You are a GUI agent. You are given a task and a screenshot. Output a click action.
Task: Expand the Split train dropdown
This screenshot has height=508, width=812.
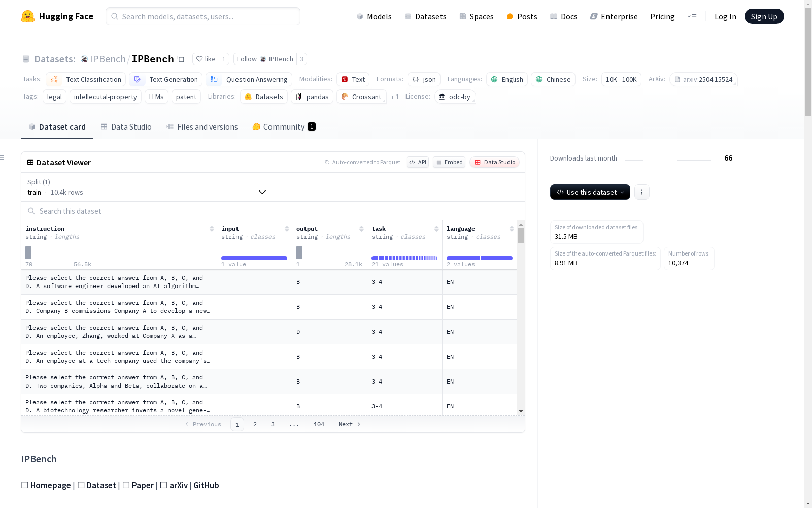(x=147, y=187)
